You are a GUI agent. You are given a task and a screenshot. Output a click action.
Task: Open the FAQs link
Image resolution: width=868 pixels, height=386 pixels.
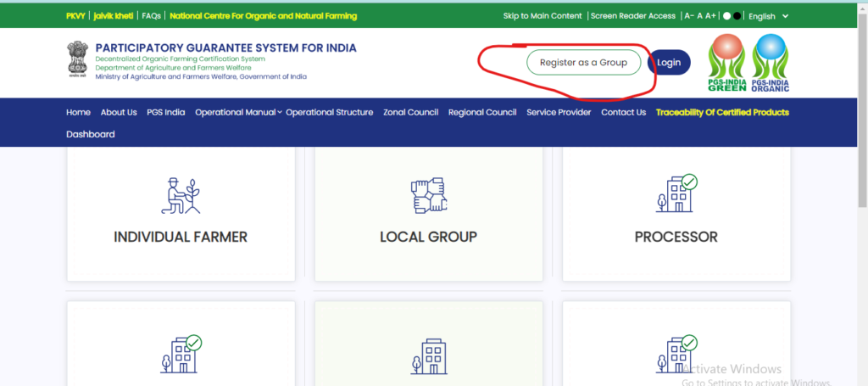tap(151, 16)
